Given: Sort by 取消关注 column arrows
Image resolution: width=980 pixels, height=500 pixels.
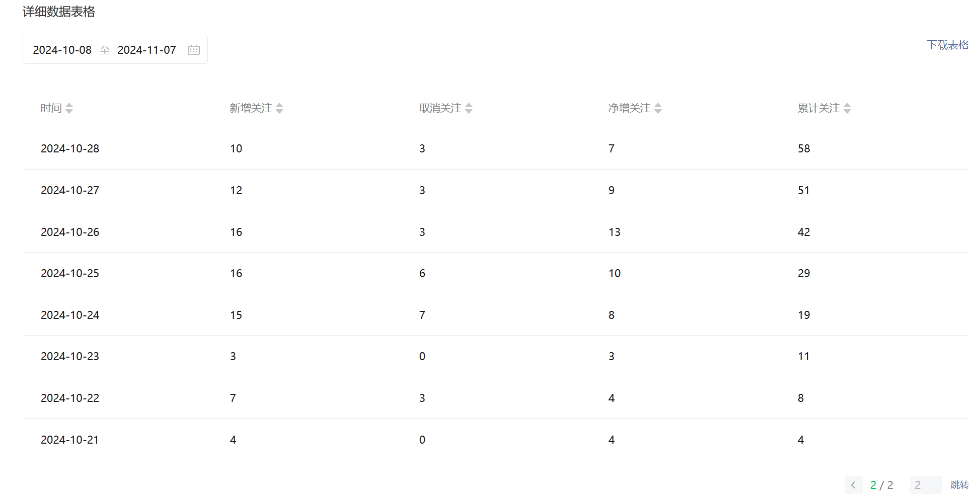Looking at the screenshot, I should coord(469,108).
